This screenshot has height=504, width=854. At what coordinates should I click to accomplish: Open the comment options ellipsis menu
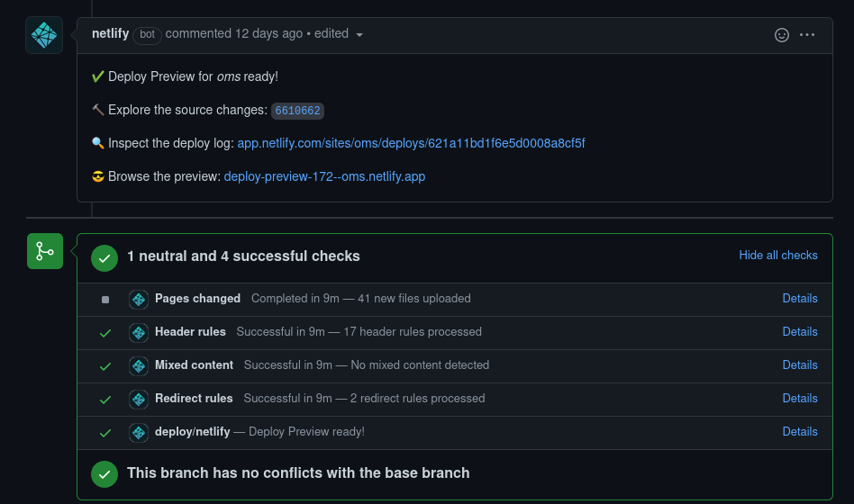click(807, 35)
